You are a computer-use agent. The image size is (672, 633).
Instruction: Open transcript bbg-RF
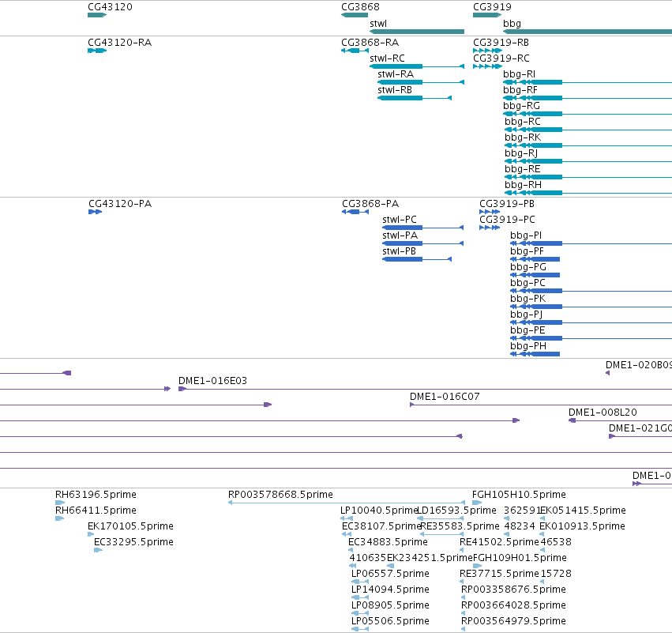coord(520,90)
